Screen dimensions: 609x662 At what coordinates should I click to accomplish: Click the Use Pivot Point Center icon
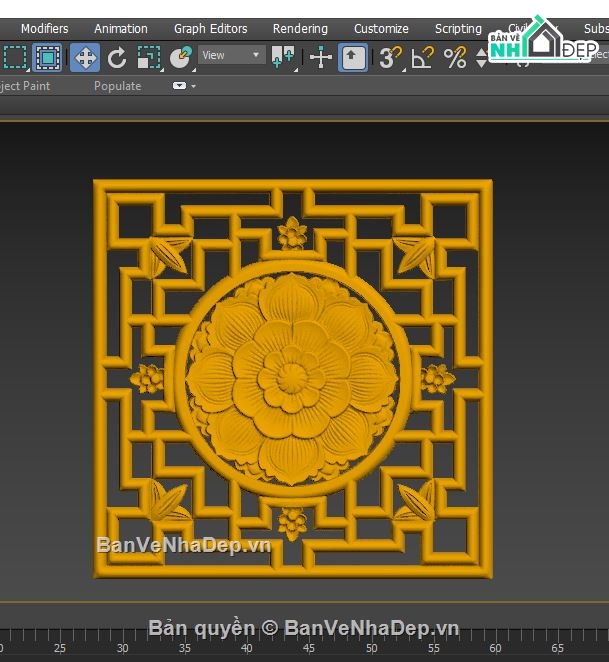[283, 57]
